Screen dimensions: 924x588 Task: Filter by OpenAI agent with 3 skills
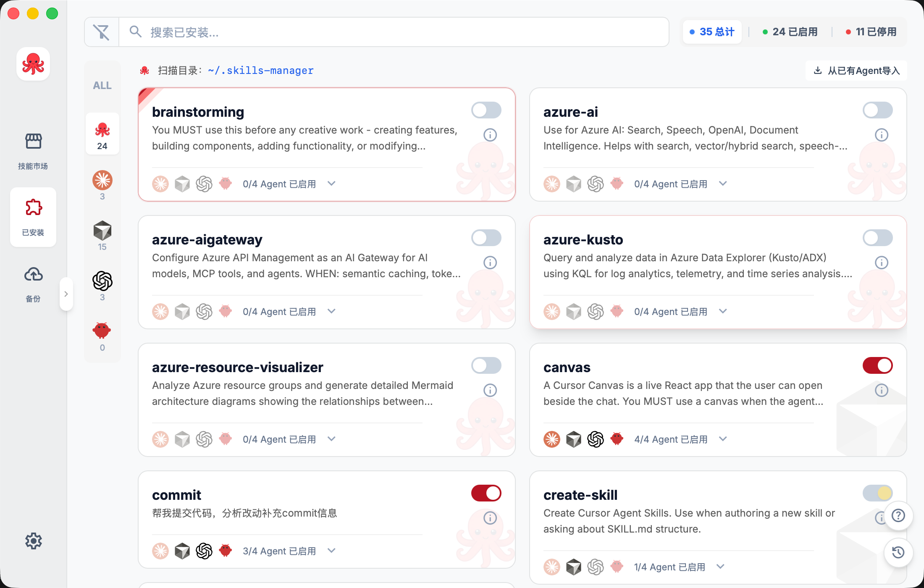(x=102, y=286)
